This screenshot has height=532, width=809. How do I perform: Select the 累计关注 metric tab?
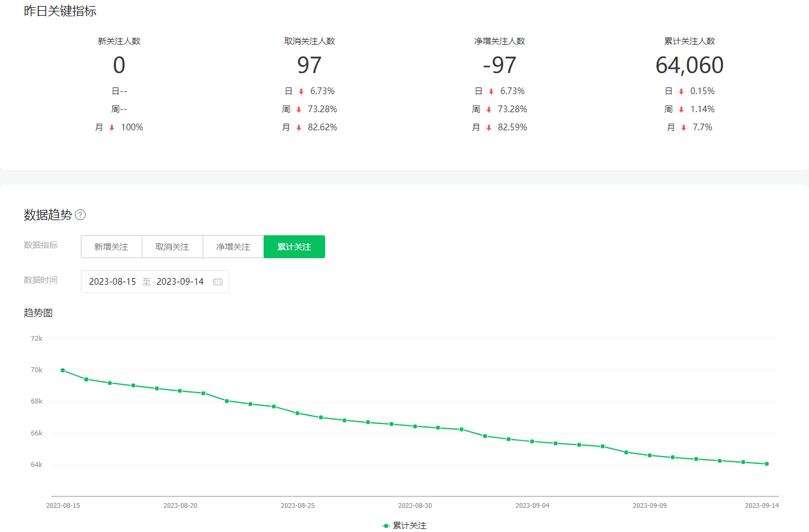(x=294, y=247)
